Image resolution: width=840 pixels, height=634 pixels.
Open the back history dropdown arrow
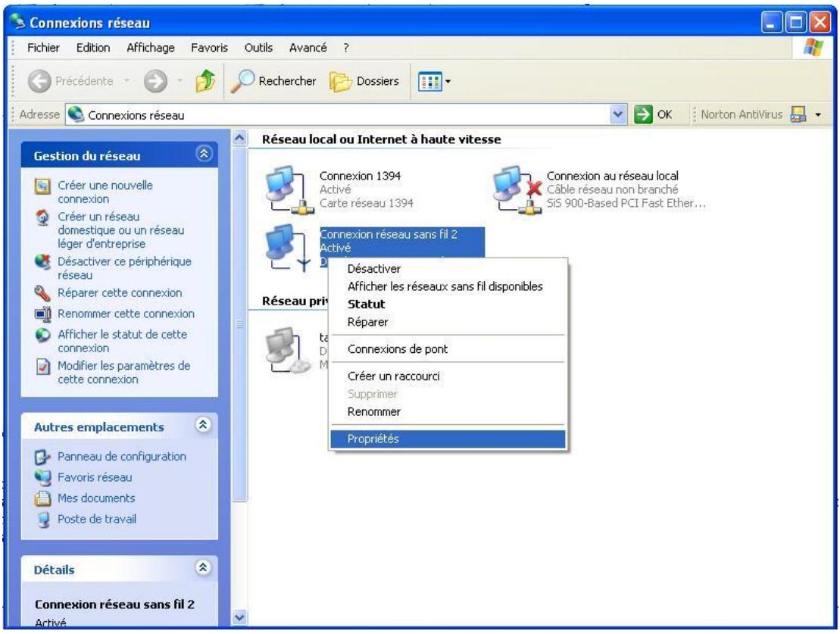(127, 82)
